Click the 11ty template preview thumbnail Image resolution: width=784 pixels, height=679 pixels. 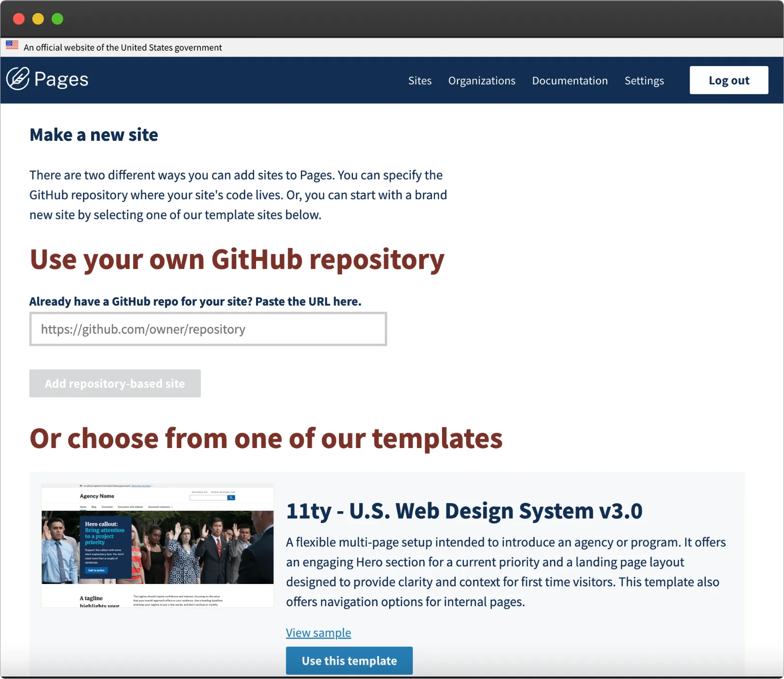[158, 545]
